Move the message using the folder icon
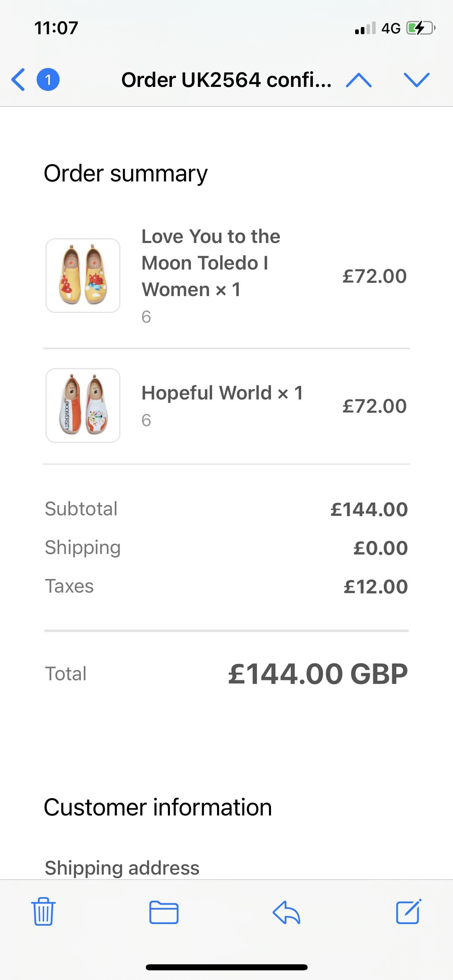Image resolution: width=453 pixels, height=980 pixels. pos(164,912)
